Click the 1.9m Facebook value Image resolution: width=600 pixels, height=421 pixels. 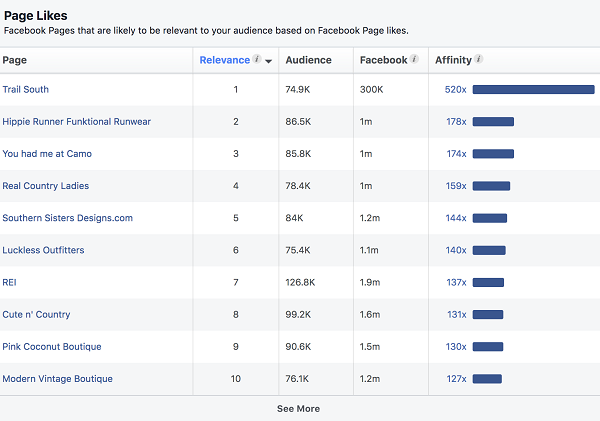pos(370,282)
